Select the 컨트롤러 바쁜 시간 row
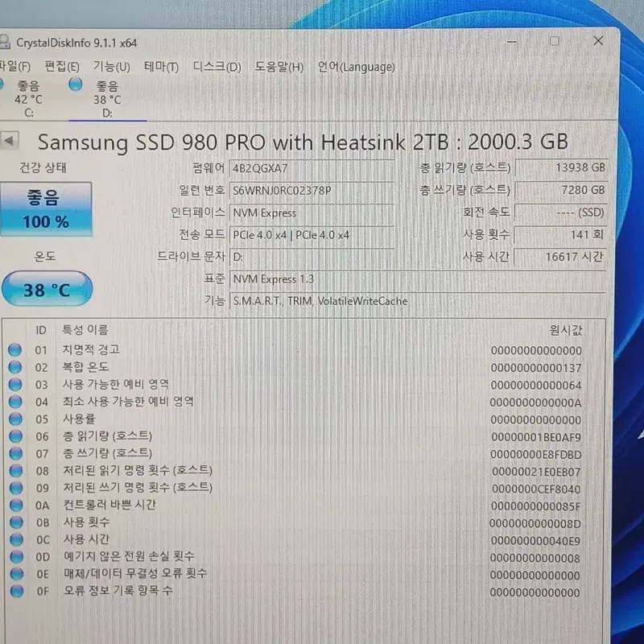This screenshot has height=644, width=644. click(x=304, y=506)
